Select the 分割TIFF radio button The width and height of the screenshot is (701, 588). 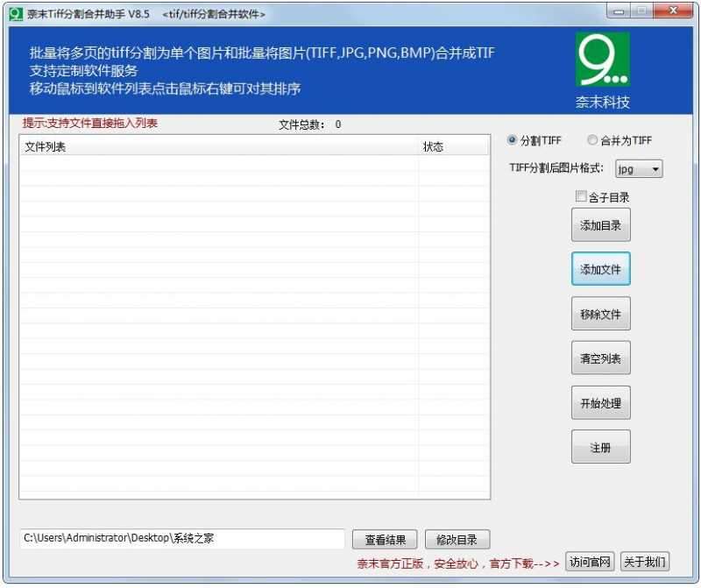coord(511,140)
